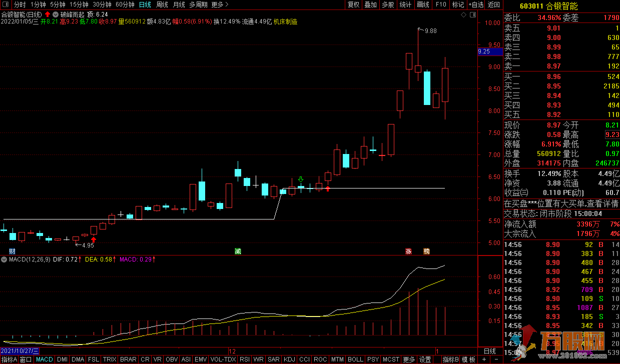Select the 日线 daily period tab

145,4
